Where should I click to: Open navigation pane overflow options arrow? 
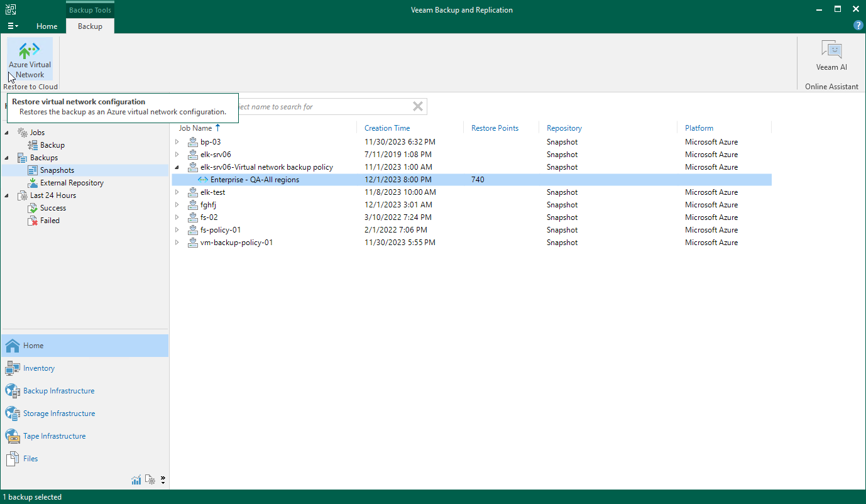[163, 480]
